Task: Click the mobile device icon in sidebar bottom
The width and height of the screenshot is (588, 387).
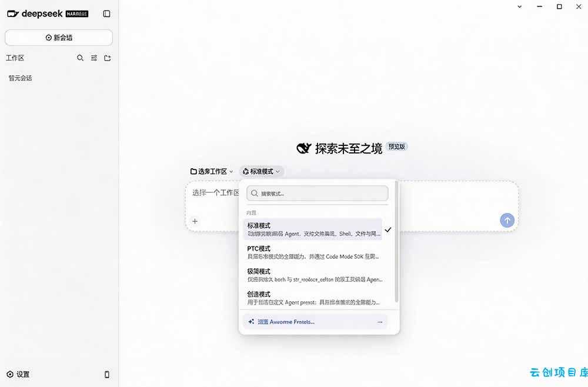Action: coord(107,374)
